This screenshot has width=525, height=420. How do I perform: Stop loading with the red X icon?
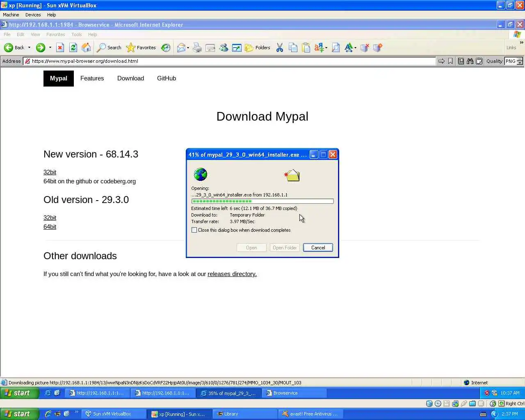tap(60, 48)
